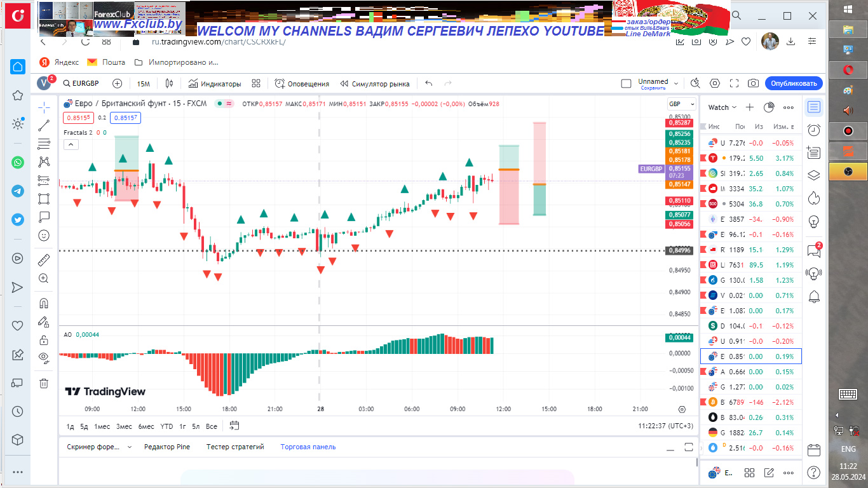Click the red sell price 0.85155 button
868x488 pixels.
(x=78, y=118)
